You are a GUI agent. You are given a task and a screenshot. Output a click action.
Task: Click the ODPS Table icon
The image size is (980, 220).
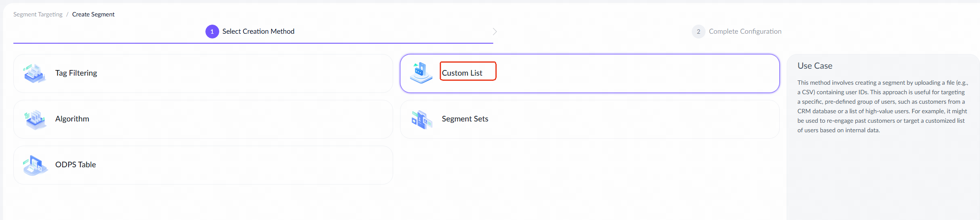pos(35,165)
